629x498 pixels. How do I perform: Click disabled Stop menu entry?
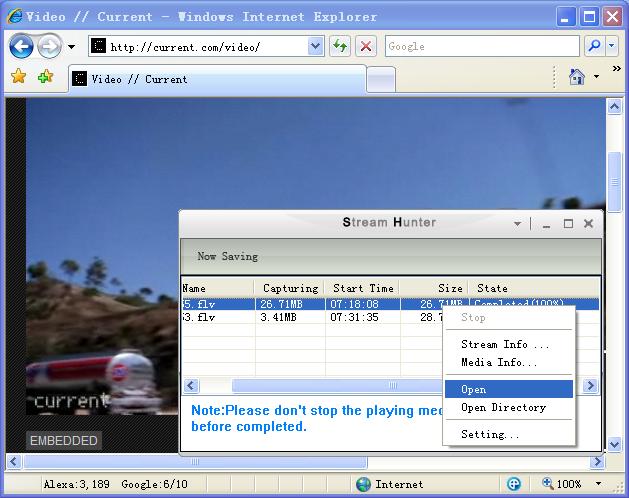pos(509,317)
